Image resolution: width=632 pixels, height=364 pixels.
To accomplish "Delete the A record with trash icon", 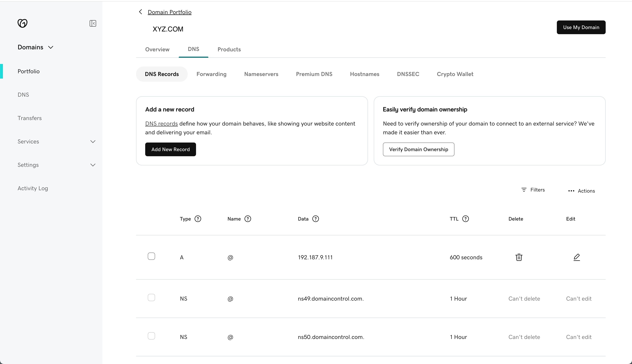I will (519, 257).
